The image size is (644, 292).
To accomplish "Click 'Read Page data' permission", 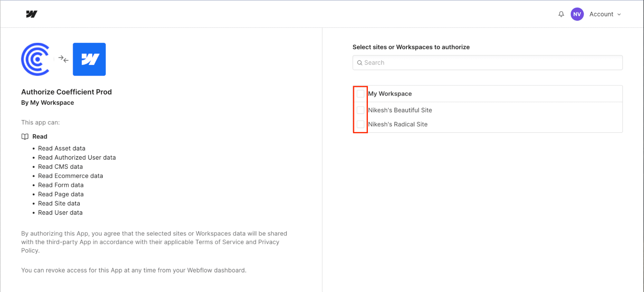I will coord(61,194).
